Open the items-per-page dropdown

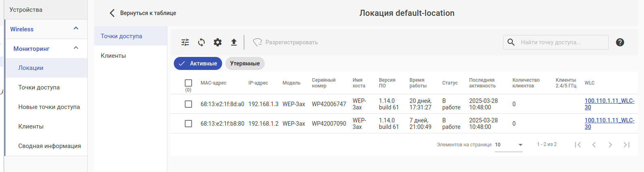(x=509, y=145)
